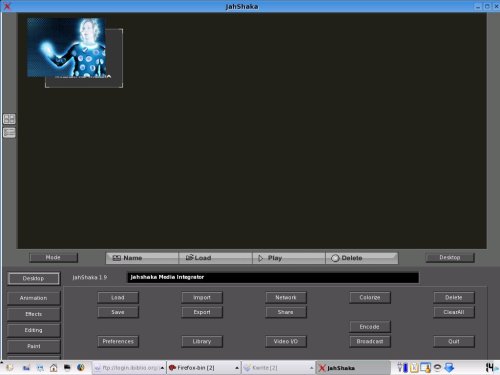Click the Name button with label icon
The image size is (500, 375).
pos(142,258)
